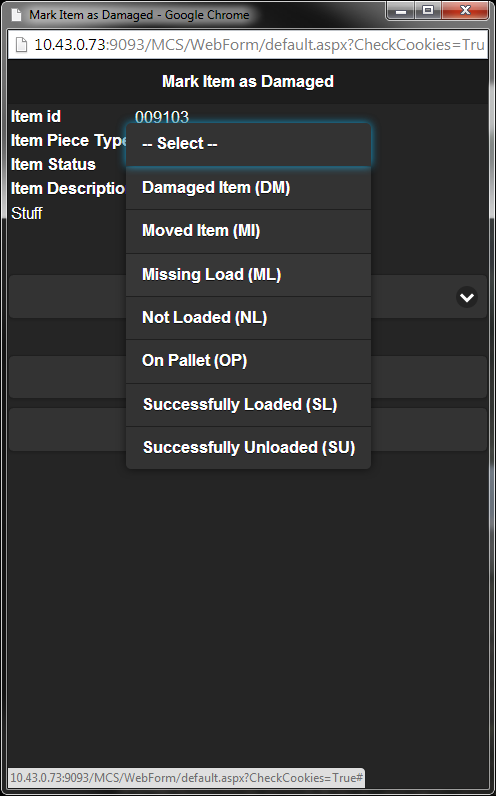
Task: Pick the Missing Load (ML) status
Action: [248, 275]
